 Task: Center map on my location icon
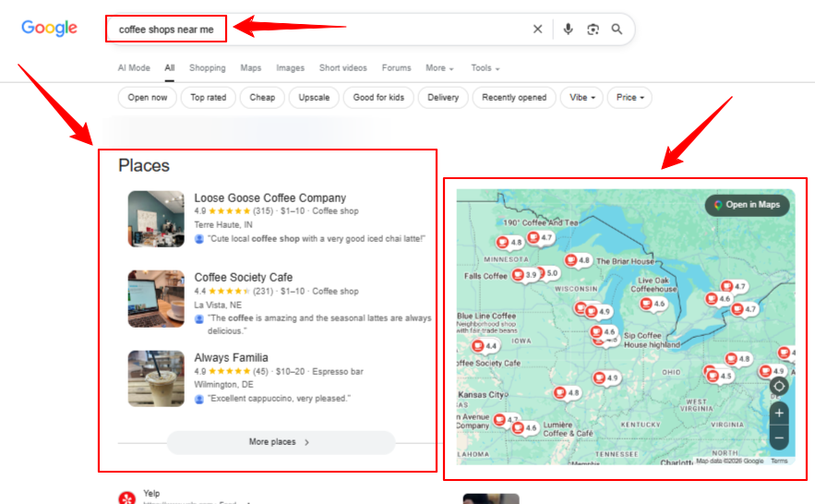[x=779, y=386]
